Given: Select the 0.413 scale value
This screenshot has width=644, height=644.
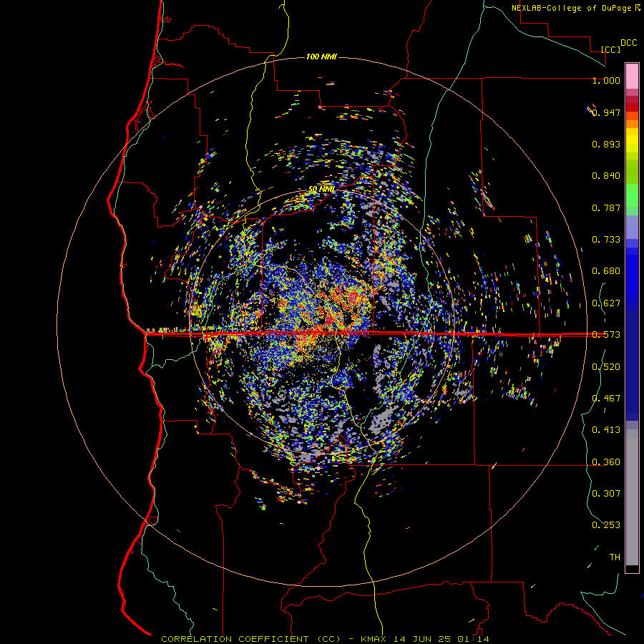Looking at the screenshot, I should click(606, 430).
